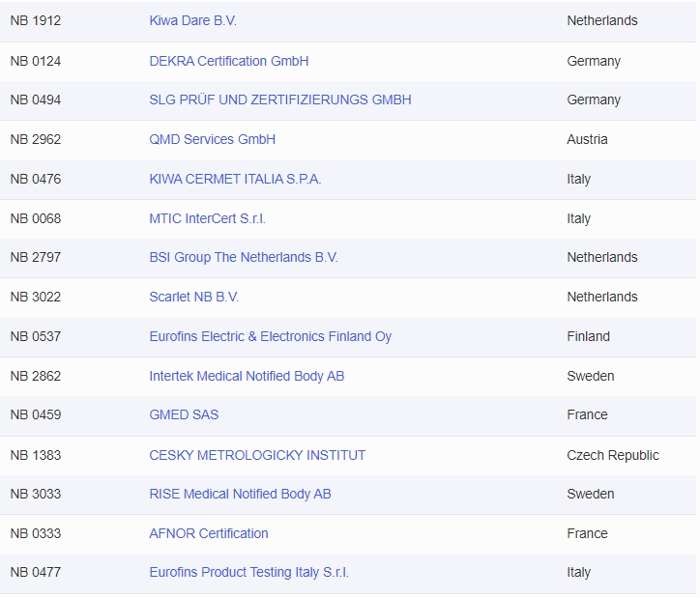Select the NB 0068 cell
The height and width of the screenshot is (598, 700).
36,219
